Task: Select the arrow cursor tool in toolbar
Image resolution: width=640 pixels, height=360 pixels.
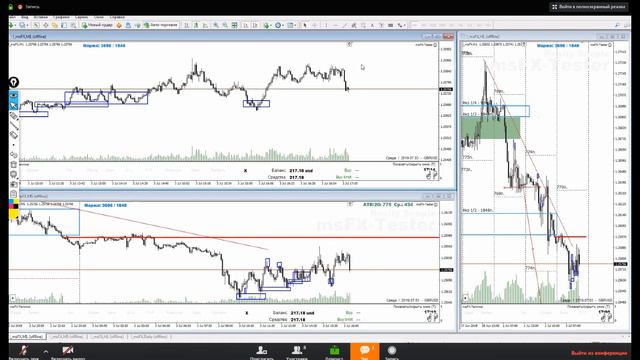Action: 304,25
